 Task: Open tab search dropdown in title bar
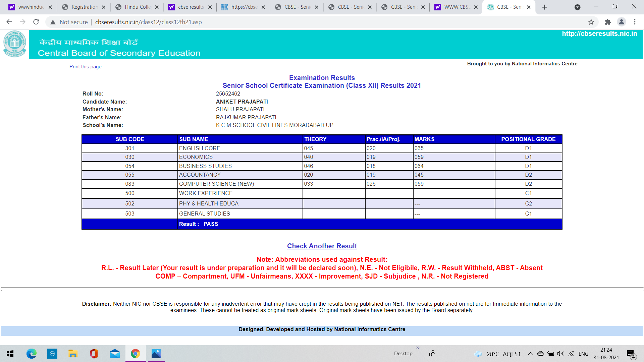(x=577, y=7)
